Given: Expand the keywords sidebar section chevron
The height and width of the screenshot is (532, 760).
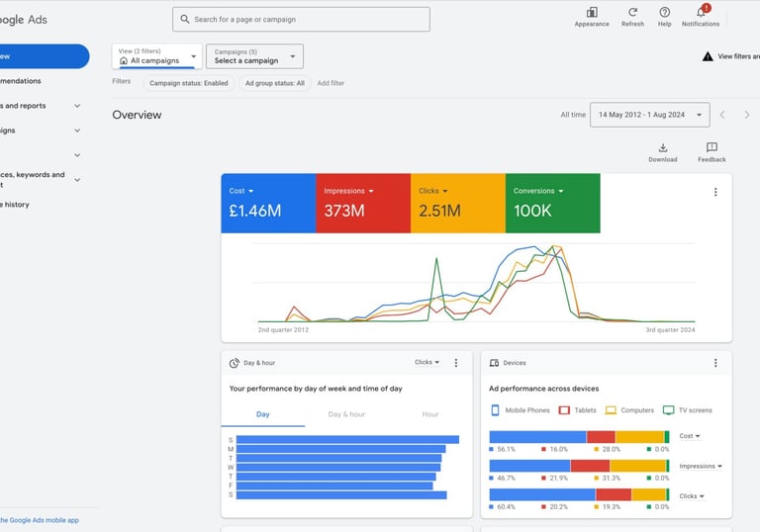Looking at the screenshot, I should [77, 180].
